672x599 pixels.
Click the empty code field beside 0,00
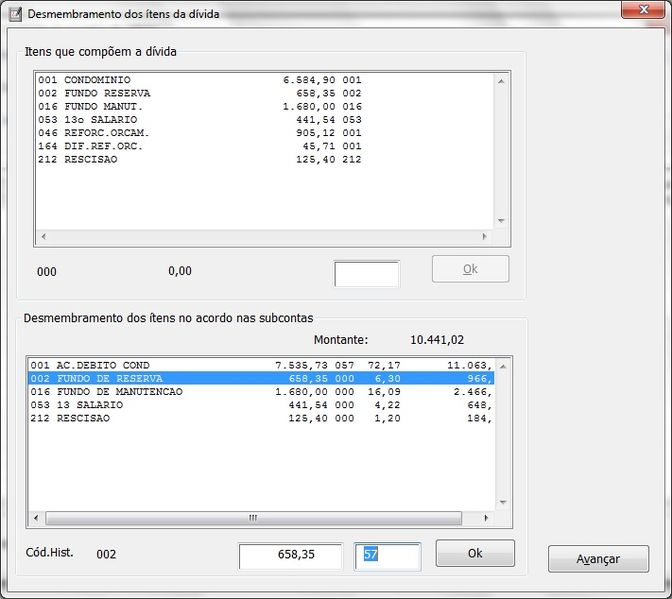pyautogui.click(x=366, y=273)
